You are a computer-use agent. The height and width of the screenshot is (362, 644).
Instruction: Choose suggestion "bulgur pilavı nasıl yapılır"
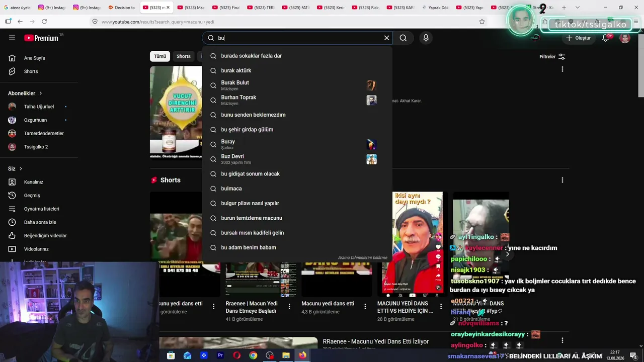297,203
